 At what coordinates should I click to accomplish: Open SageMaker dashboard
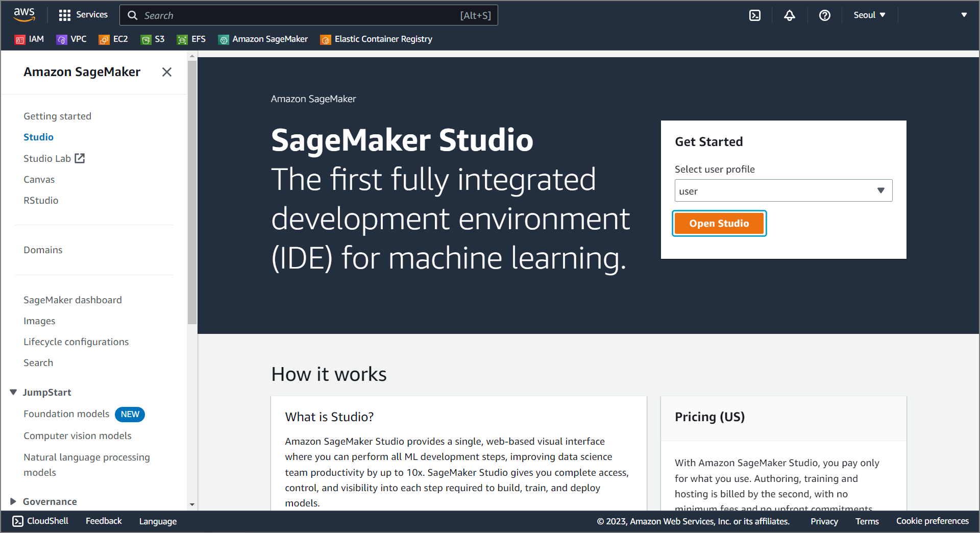[x=72, y=300]
